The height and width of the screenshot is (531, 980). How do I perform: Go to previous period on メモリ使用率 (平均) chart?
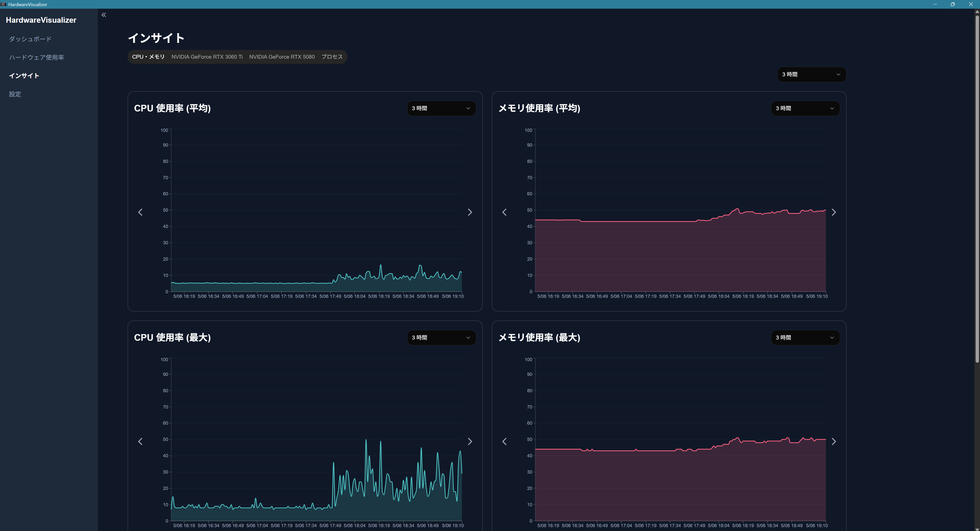505,212
